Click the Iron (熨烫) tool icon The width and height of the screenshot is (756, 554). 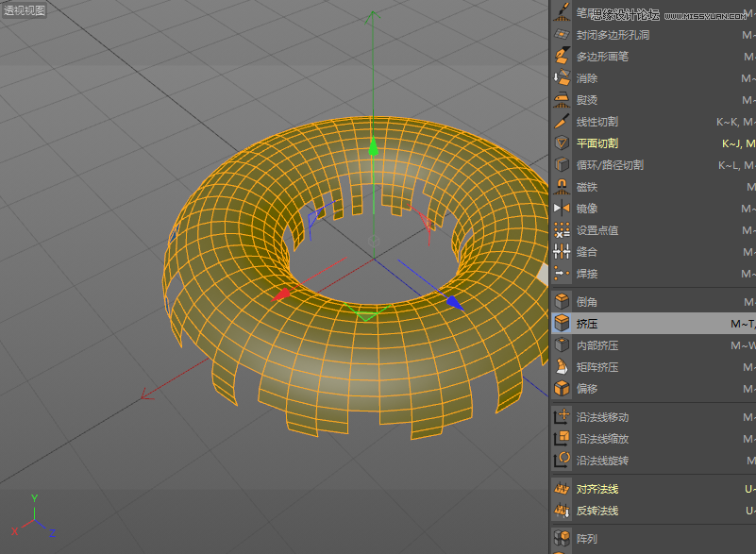[562, 100]
